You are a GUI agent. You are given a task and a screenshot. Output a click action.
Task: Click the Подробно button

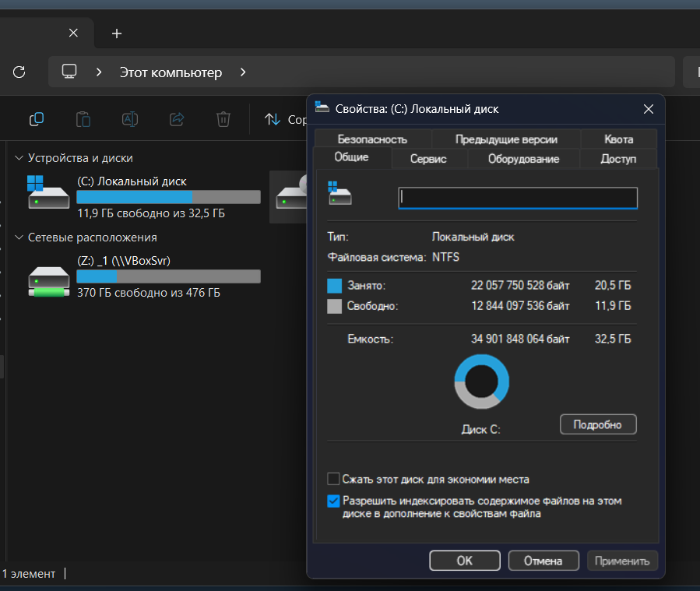[598, 424]
